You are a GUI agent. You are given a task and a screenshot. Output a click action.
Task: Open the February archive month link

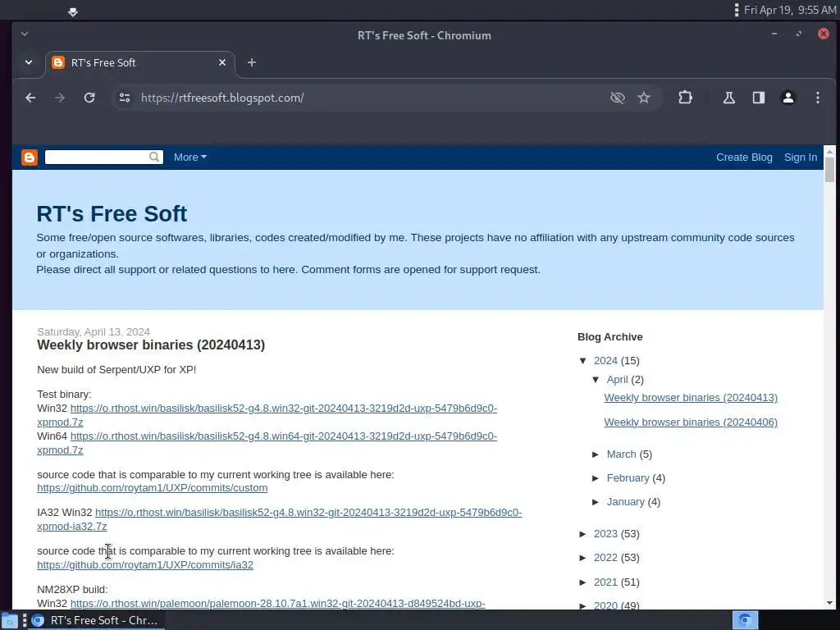click(x=628, y=478)
